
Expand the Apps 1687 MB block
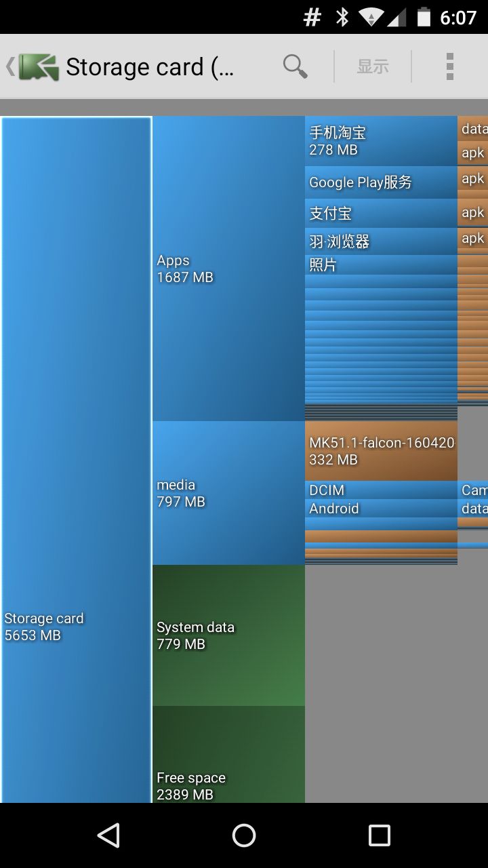pos(228,269)
